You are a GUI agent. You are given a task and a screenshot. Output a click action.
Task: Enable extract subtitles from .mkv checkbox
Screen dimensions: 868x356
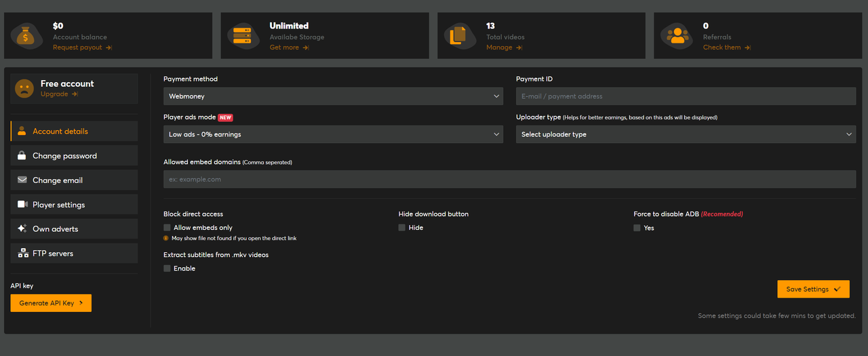point(167,269)
